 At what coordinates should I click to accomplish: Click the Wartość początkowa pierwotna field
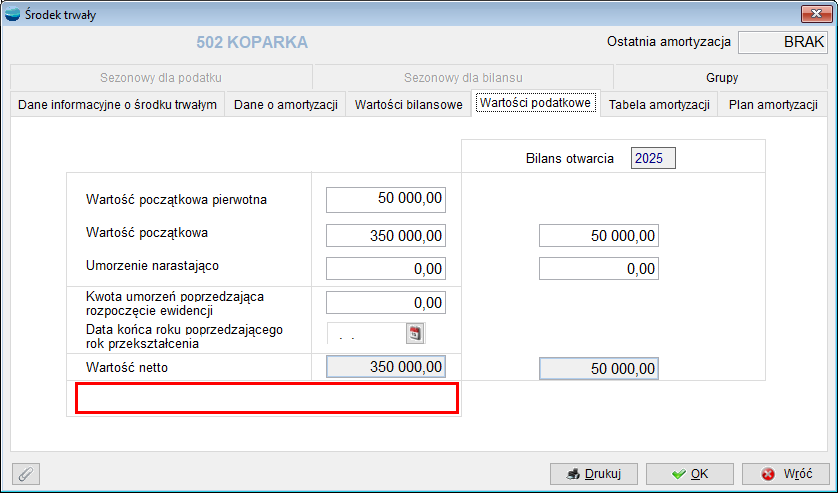[x=386, y=199]
